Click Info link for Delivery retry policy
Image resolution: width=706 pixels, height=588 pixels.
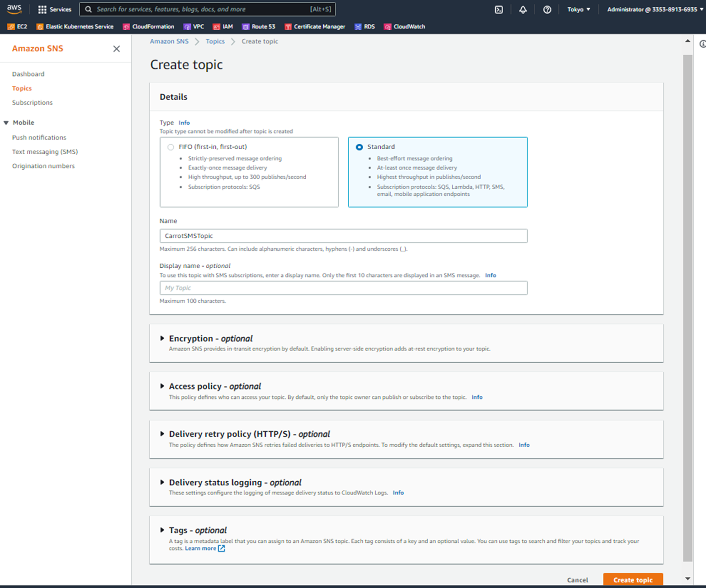[x=524, y=445]
